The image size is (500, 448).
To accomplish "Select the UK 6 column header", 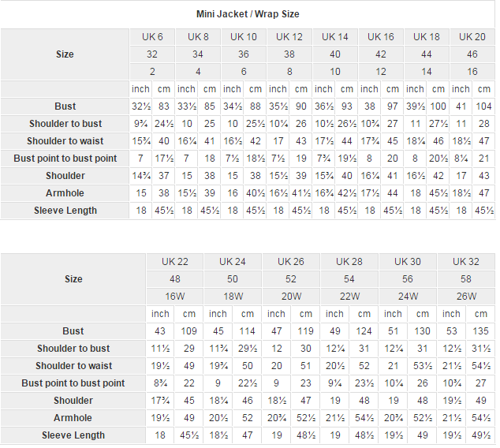I will coord(152,37).
